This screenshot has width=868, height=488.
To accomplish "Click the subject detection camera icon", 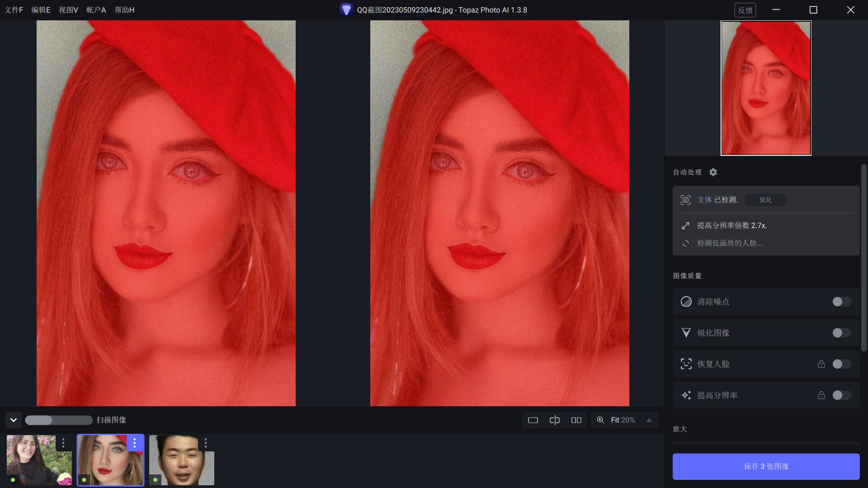I will [x=685, y=200].
